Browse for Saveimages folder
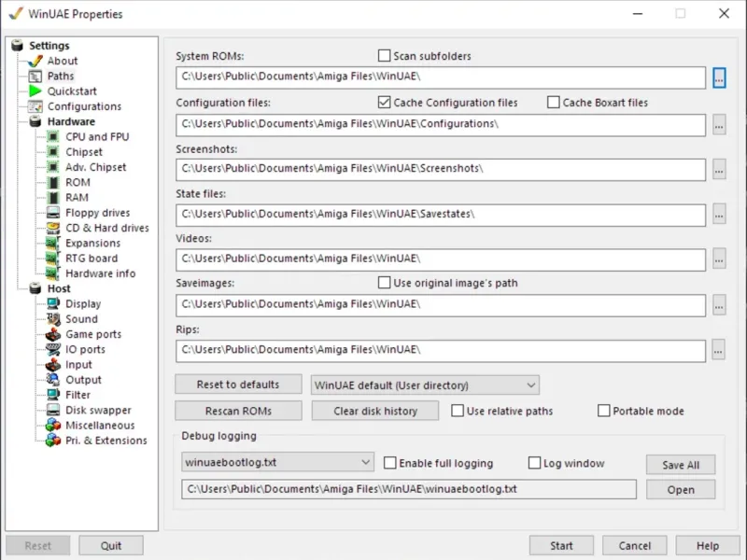Viewport: 747px width, 560px height. (719, 305)
